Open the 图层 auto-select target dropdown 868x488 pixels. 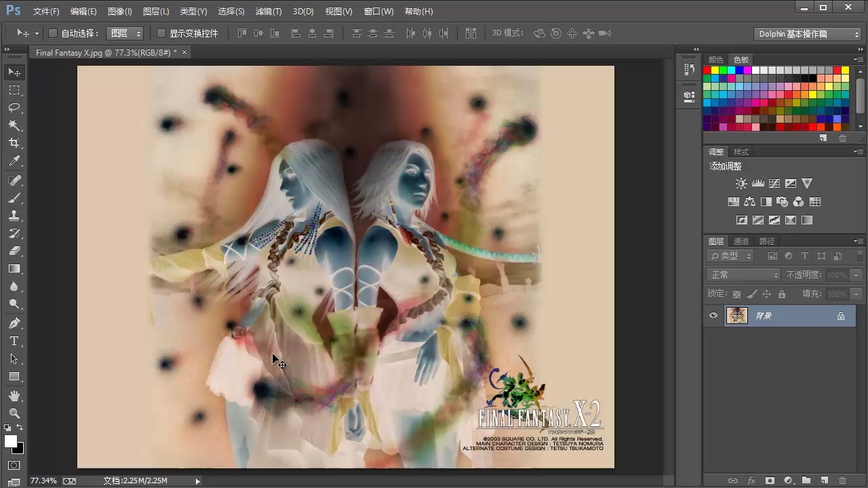tap(125, 33)
